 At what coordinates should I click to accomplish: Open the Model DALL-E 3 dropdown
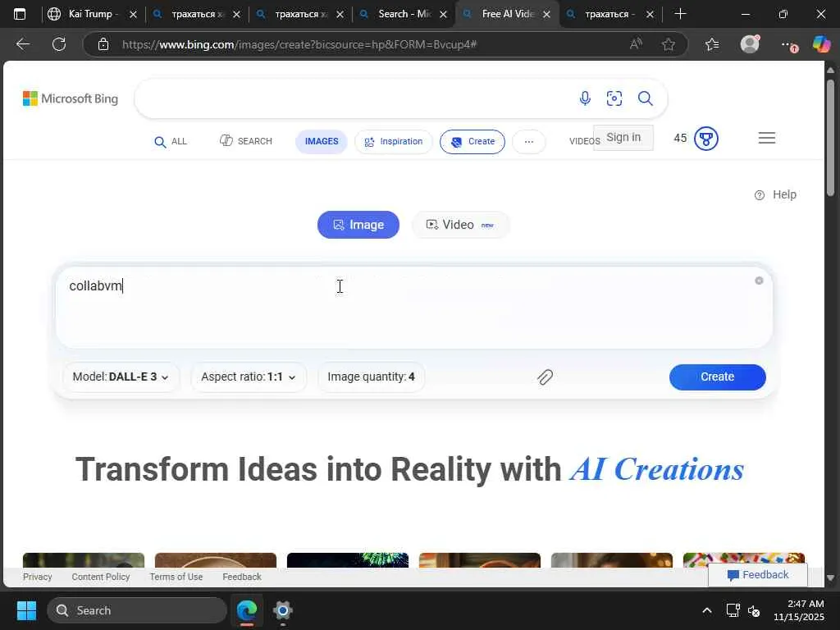pos(121,377)
